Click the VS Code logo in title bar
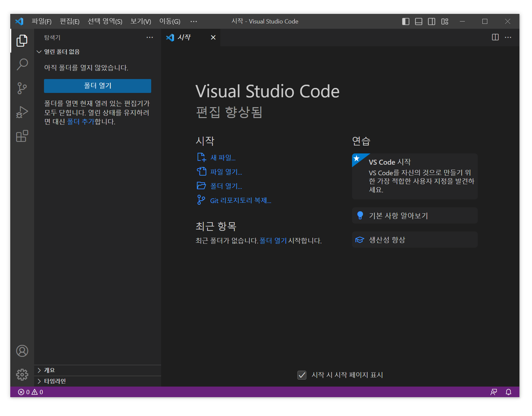 (x=19, y=21)
